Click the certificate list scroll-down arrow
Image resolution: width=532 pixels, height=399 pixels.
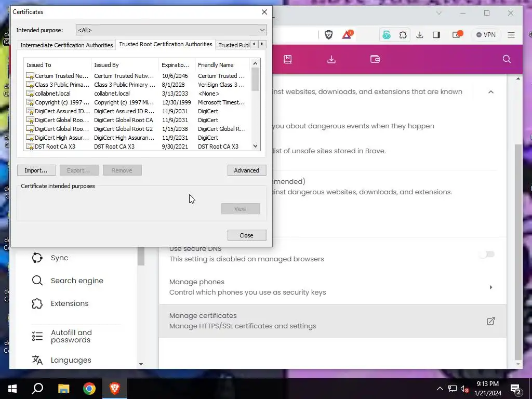point(256,146)
